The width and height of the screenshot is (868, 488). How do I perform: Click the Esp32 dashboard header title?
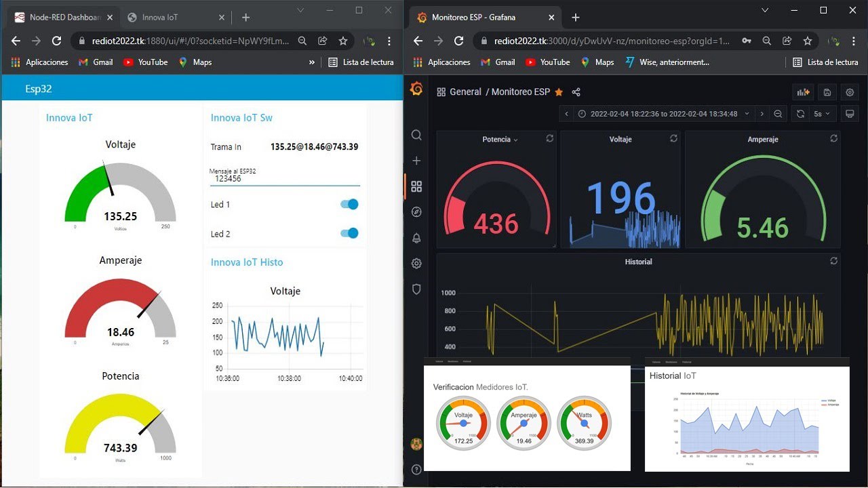39,89
